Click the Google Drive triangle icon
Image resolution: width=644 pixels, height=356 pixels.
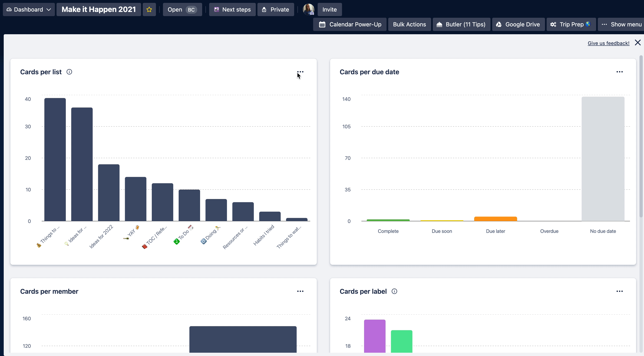499,24
